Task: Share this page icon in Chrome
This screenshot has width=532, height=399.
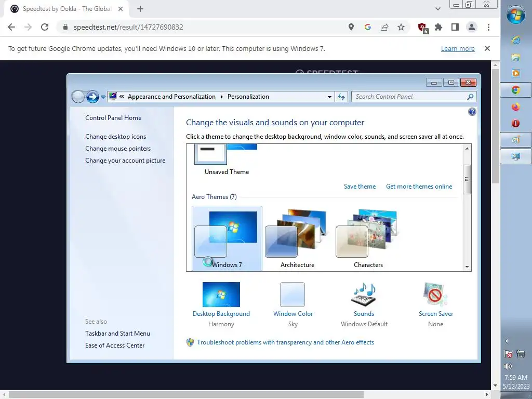Action: point(384,27)
